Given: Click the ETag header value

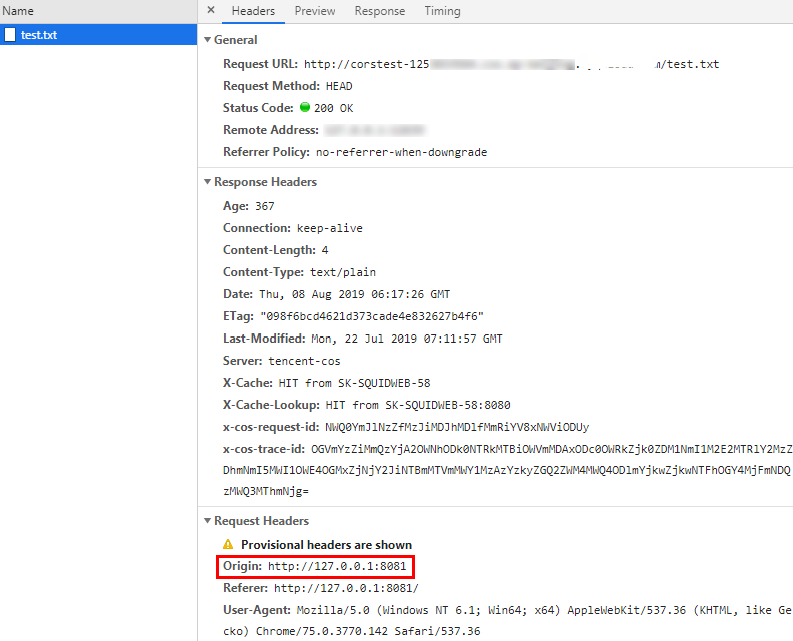Looking at the screenshot, I should [x=371, y=316].
